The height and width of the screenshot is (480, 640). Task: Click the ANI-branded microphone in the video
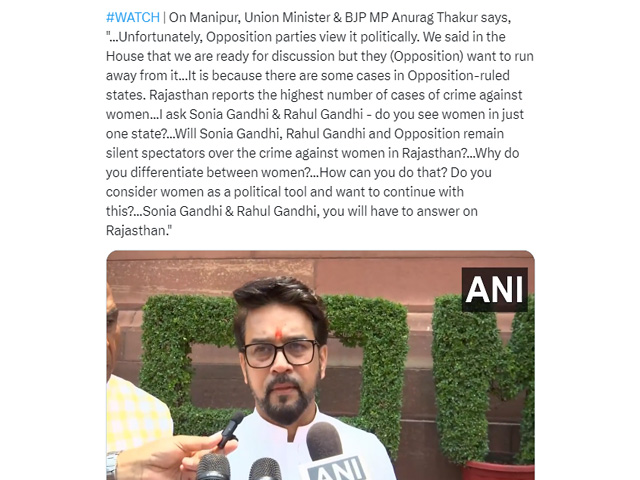333,453
